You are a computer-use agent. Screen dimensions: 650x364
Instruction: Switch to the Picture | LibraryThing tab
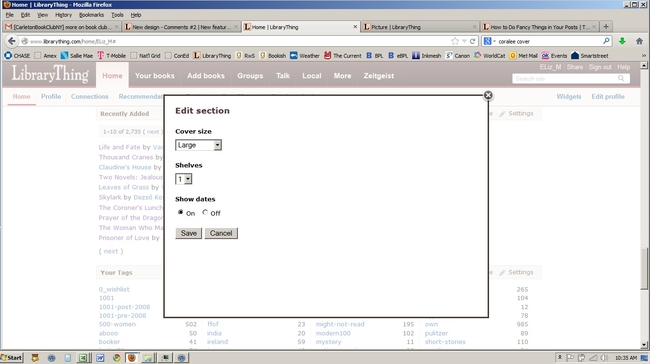click(420, 27)
